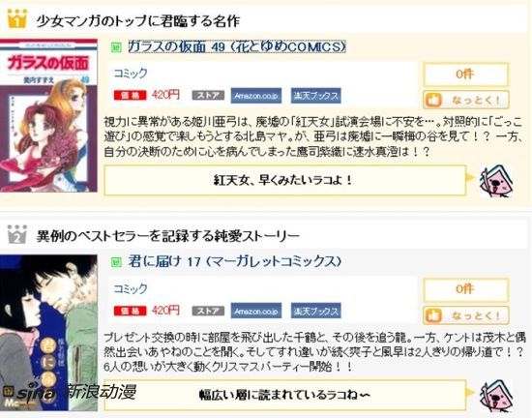Open ガラスの仮面 49 title link

(237, 46)
